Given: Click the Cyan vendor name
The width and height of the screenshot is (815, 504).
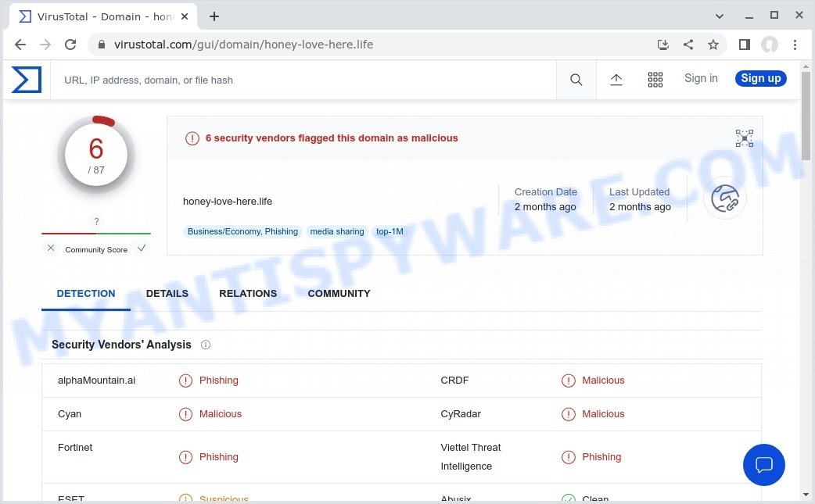Looking at the screenshot, I should 70,414.
